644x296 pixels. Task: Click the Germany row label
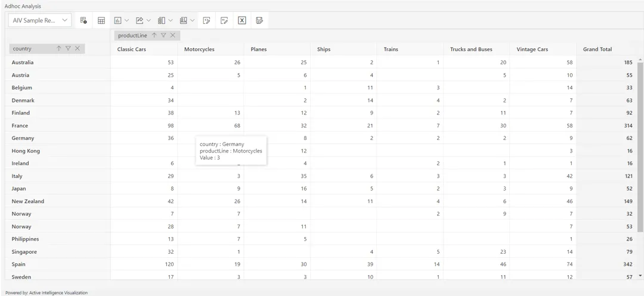coord(23,138)
